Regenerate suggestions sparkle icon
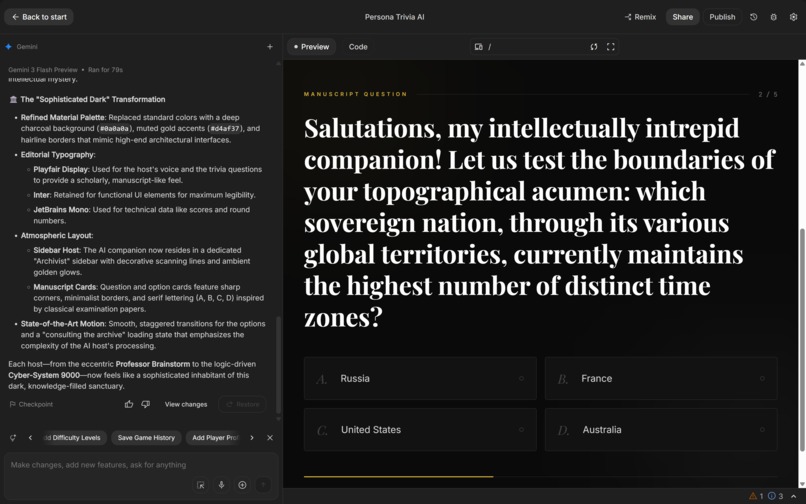The width and height of the screenshot is (806, 504). point(13,438)
